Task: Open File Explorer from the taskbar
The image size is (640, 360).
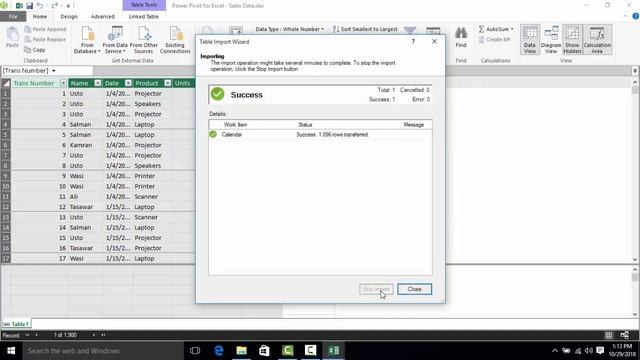Action: coord(242,351)
